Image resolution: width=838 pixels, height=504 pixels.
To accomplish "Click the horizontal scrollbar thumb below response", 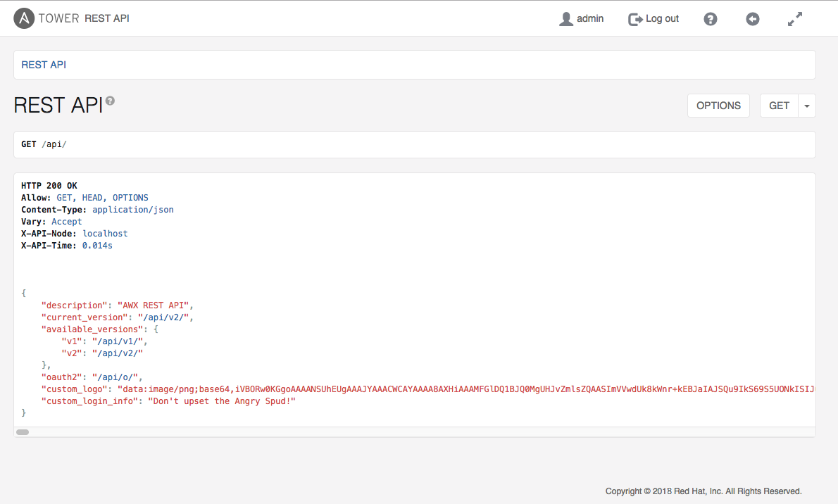I will click(23, 432).
